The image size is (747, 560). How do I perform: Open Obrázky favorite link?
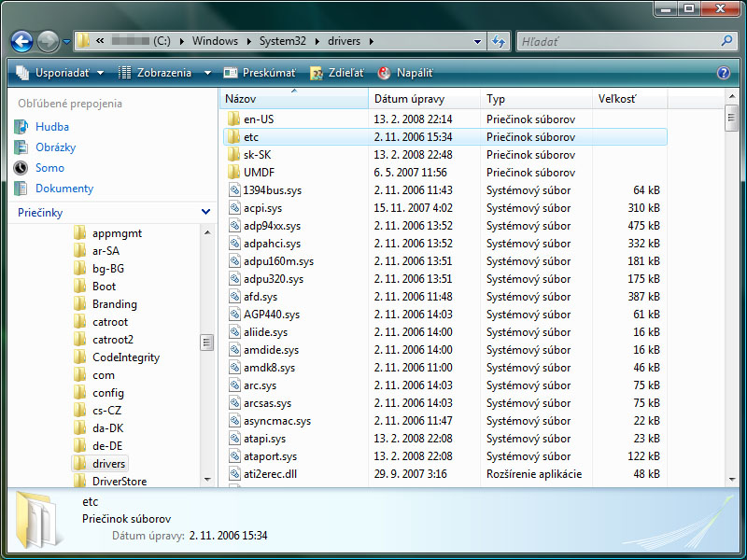click(x=56, y=147)
